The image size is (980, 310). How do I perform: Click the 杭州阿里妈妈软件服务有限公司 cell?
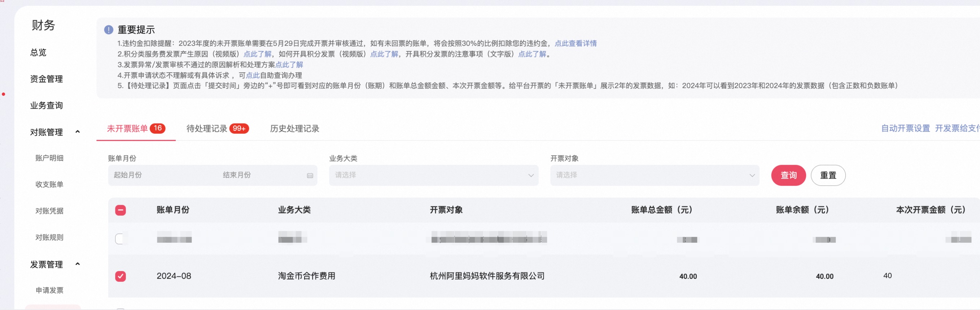pyautogui.click(x=487, y=276)
